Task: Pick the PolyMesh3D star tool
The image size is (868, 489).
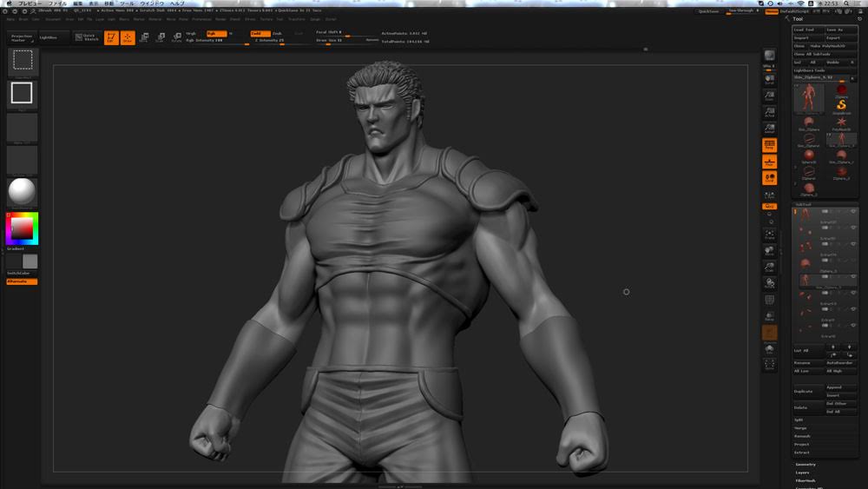Action: (x=841, y=122)
